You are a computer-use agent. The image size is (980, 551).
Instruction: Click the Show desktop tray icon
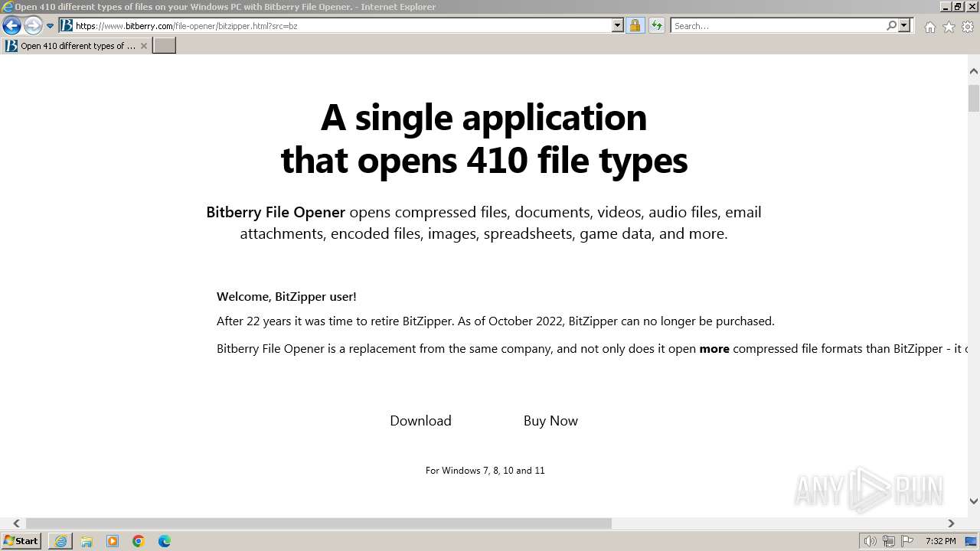pos(971,541)
